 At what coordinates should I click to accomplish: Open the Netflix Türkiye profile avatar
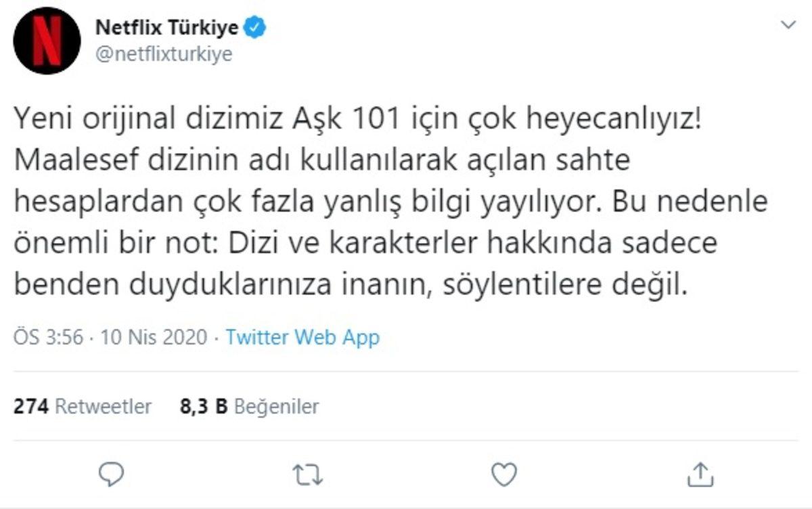[x=45, y=39]
